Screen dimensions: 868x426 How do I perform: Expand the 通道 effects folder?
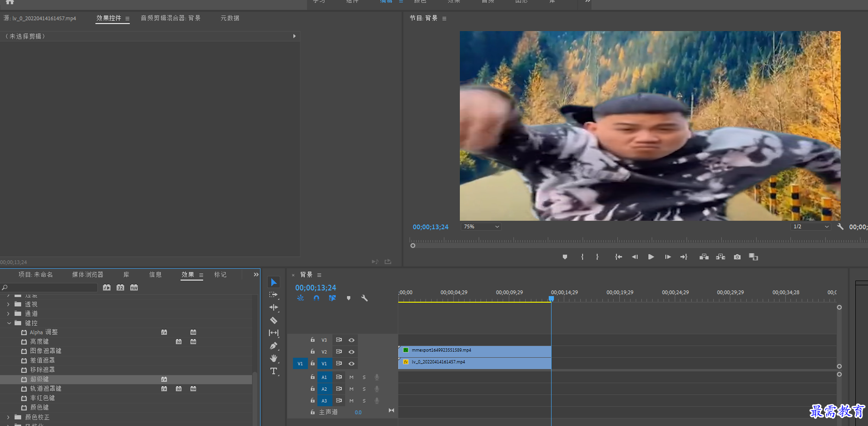(8, 314)
